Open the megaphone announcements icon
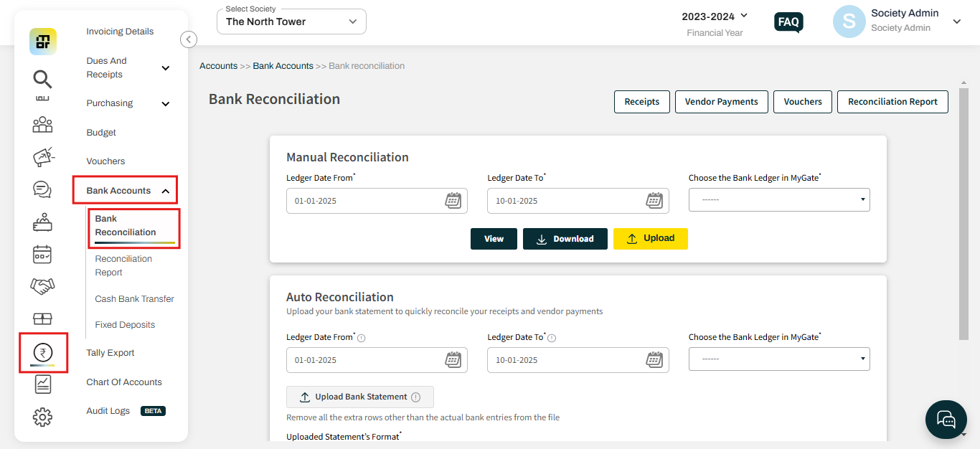The image size is (980, 449). coord(43,157)
